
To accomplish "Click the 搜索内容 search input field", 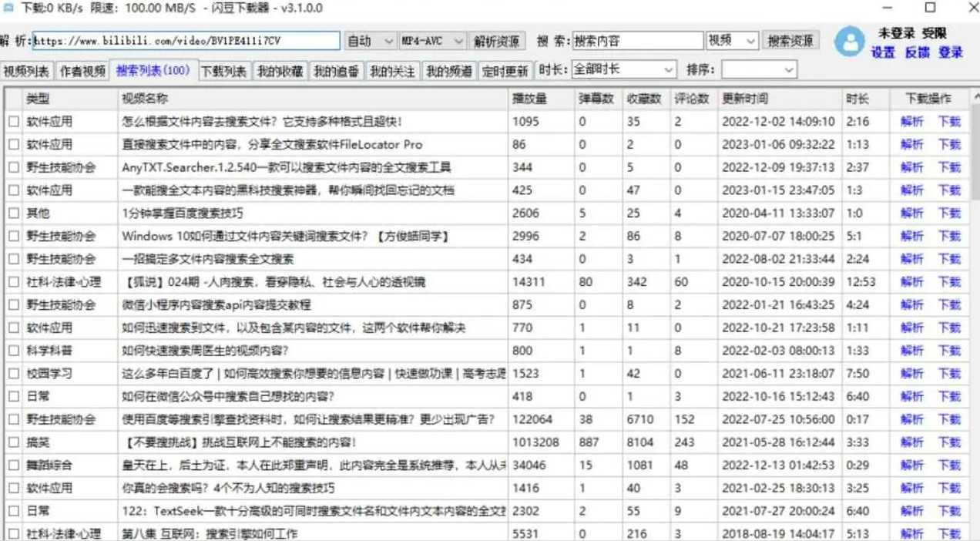I will 638,41.
